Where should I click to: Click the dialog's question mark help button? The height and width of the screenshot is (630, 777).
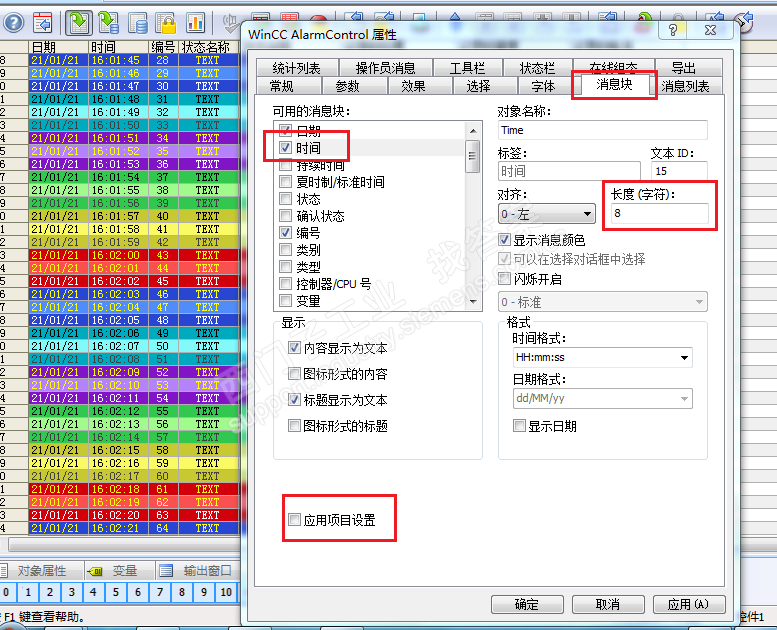coord(673,30)
